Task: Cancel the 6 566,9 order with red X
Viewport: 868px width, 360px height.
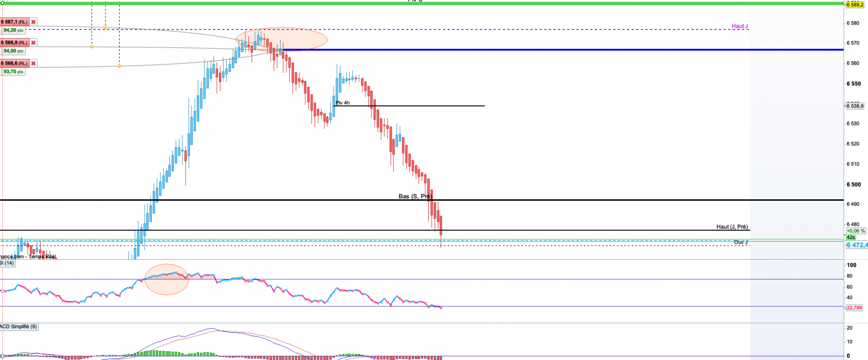Action: (33, 43)
